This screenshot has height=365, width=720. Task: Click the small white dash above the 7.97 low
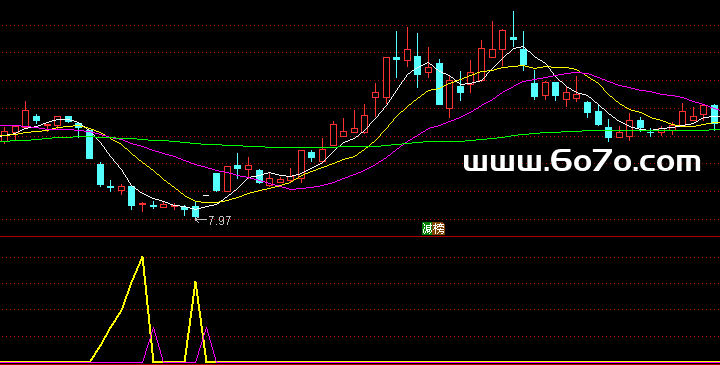tap(206, 195)
